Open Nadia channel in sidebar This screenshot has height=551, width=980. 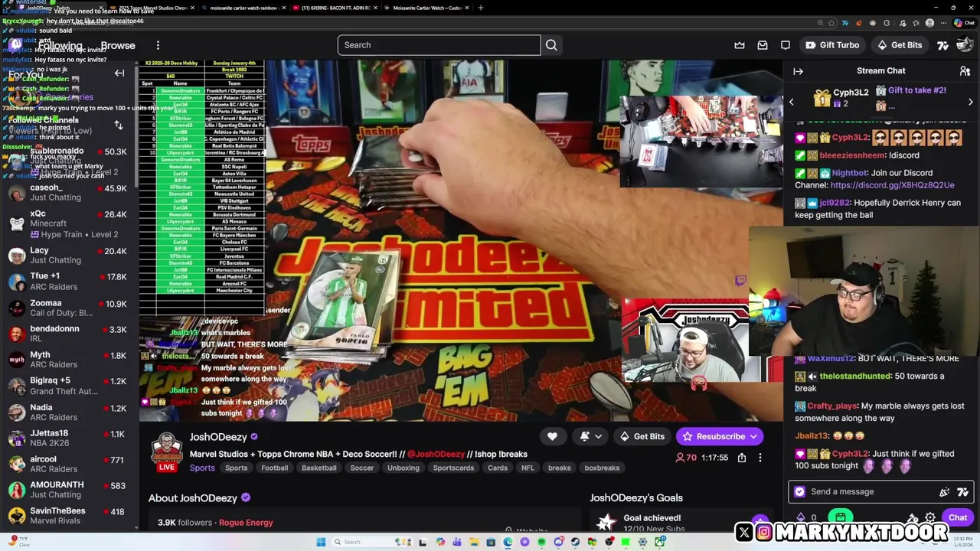click(x=69, y=412)
